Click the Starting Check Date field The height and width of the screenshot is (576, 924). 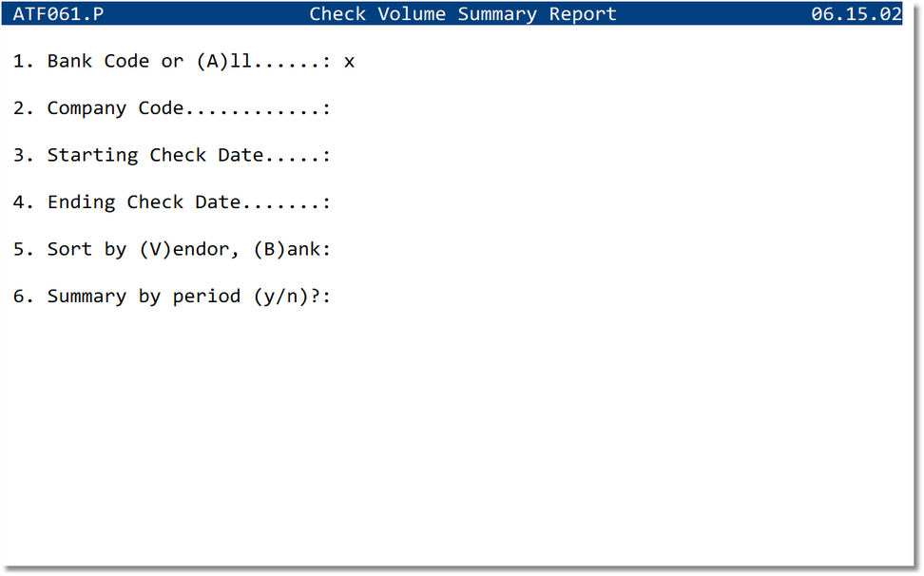click(x=352, y=154)
